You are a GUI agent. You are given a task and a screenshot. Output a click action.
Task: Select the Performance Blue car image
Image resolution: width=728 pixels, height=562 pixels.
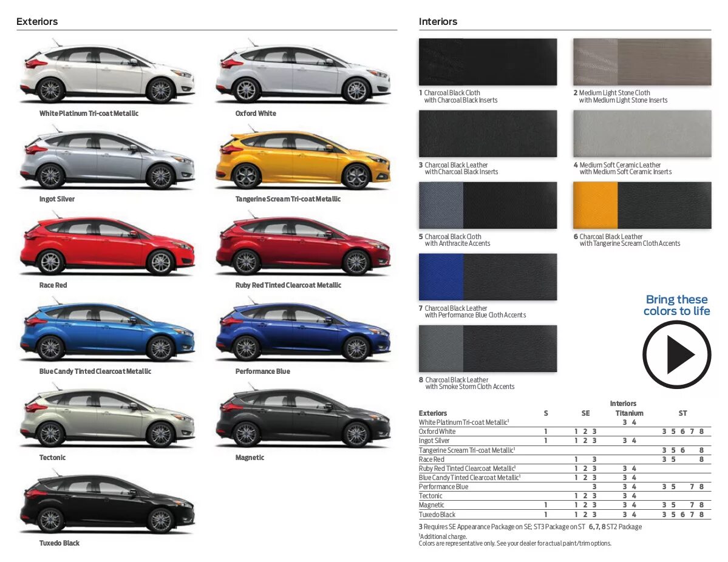303,330
